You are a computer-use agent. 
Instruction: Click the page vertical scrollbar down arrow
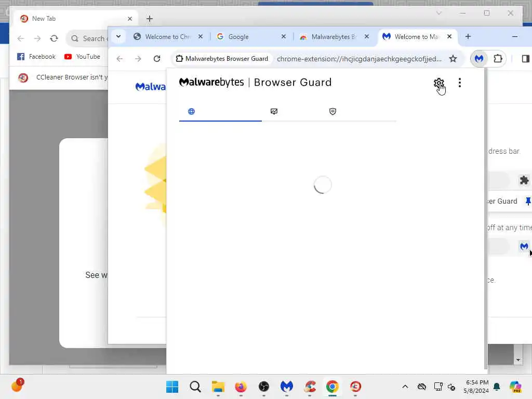click(x=518, y=360)
